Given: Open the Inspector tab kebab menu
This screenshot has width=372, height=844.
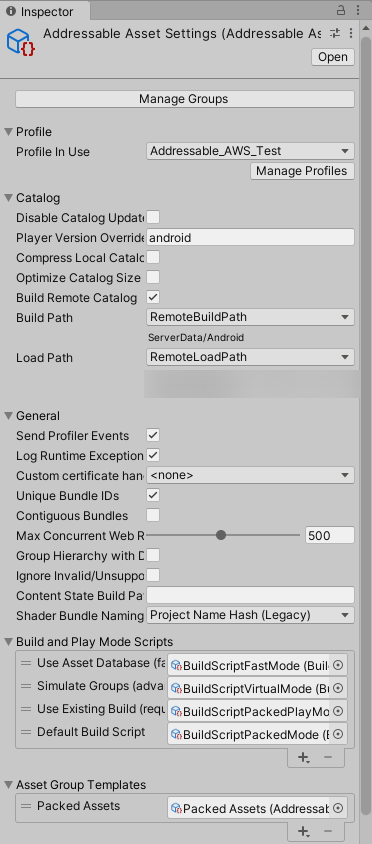Looking at the screenshot, I should pos(359,10).
